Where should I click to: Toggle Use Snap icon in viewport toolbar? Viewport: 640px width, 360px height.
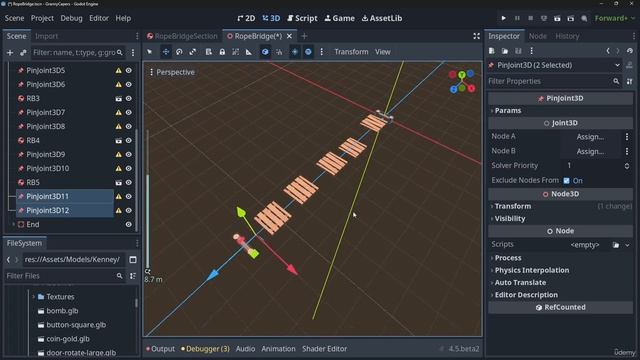[279, 52]
